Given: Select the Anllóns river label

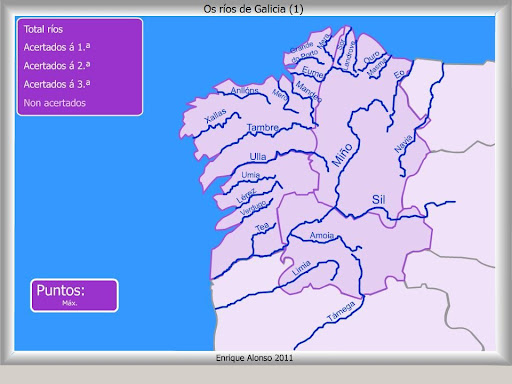Looking at the screenshot, I should [x=245, y=90].
